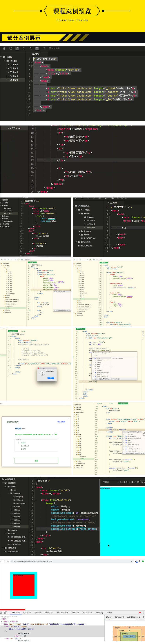The height and width of the screenshot is (644, 145).
Task: Open the Application tab in DevTools
Action: click(x=87, y=613)
